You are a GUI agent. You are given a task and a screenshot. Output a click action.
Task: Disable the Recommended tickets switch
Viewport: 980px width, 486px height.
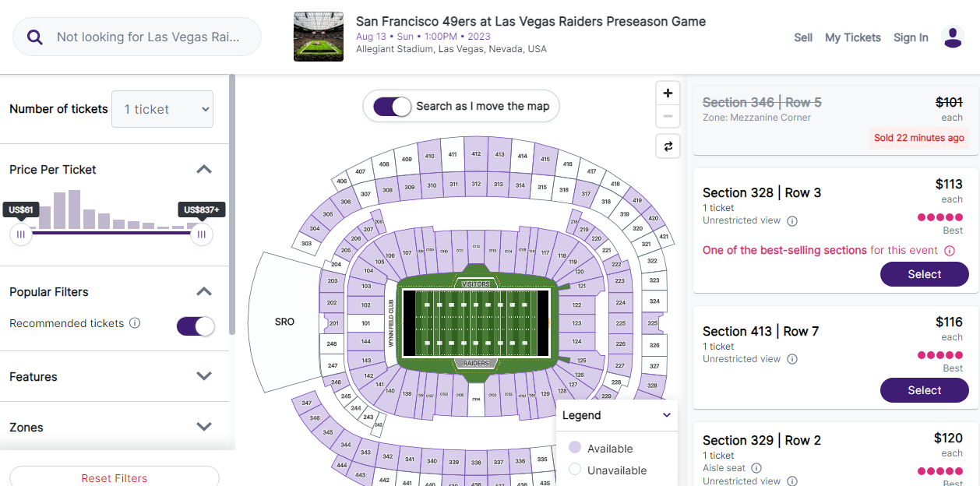[196, 326]
